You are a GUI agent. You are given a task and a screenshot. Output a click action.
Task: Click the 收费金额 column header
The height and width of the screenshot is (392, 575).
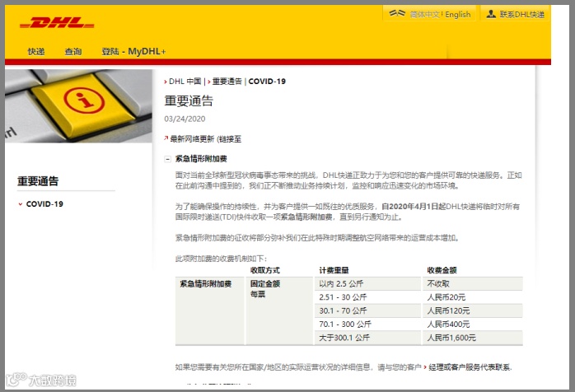point(442,270)
